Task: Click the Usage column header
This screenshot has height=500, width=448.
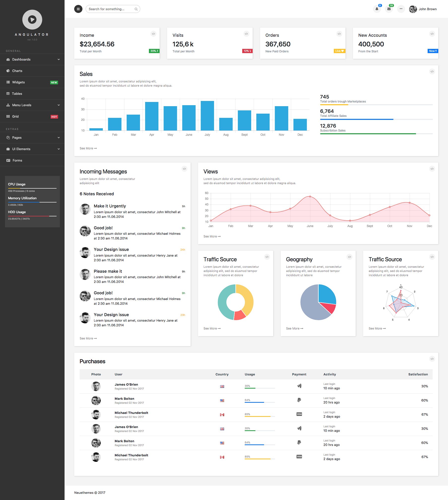Action: [x=250, y=374]
